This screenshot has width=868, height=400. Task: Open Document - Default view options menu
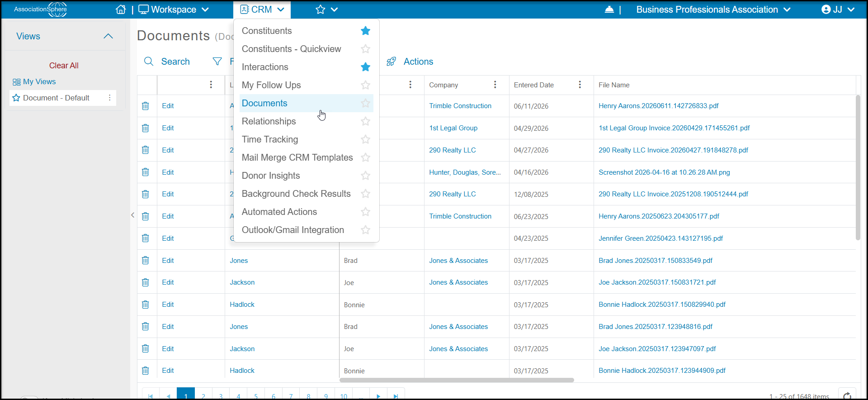(x=109, y=98)
